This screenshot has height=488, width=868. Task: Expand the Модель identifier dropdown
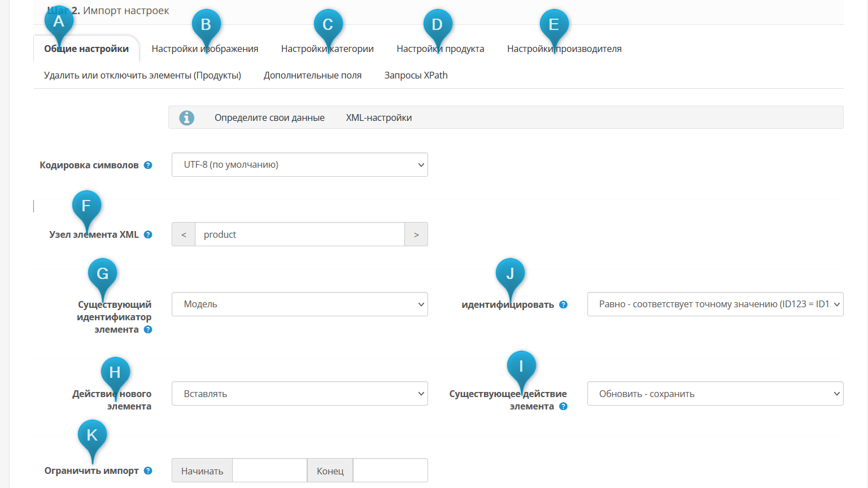point(299,304)
